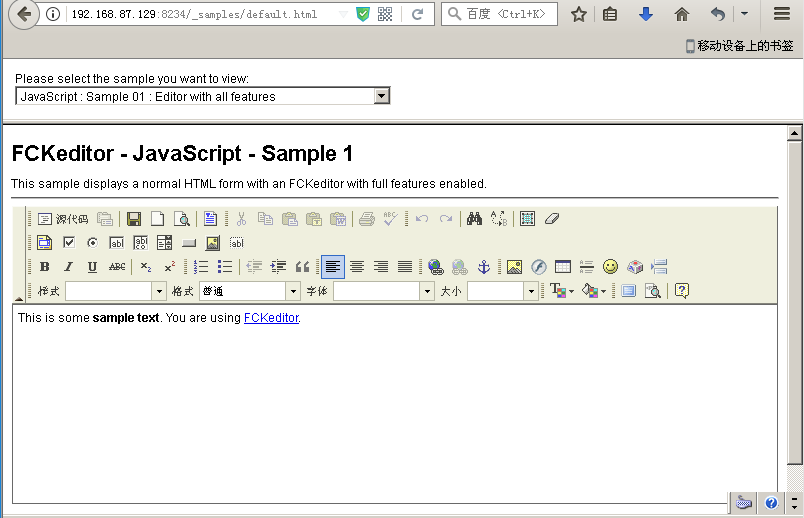The height and width of the screenshot is (518, 804).
Task: Click the Preview icon
Action: click(x=182, y=219)
